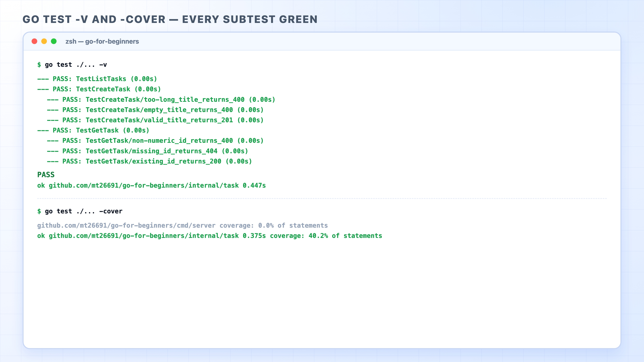Click the 'ok ... internal/task 0.447s' line

[x=152, y=186]
